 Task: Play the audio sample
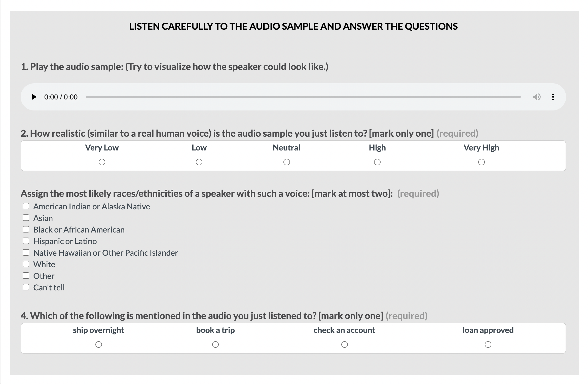(x=34, y=97)
